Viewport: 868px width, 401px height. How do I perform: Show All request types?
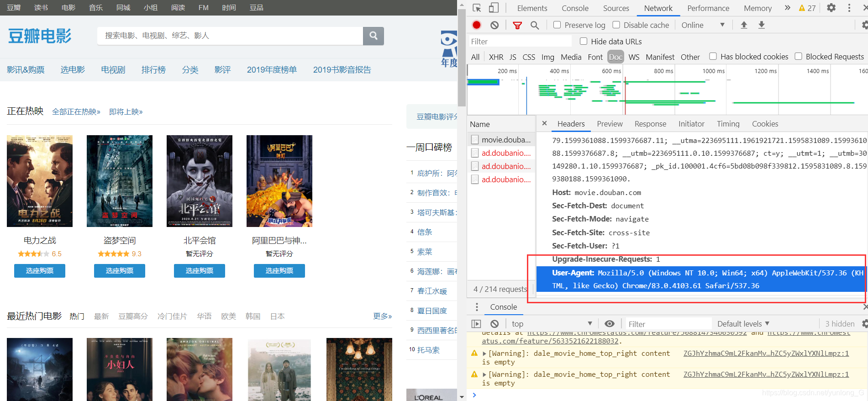point(475,57)
